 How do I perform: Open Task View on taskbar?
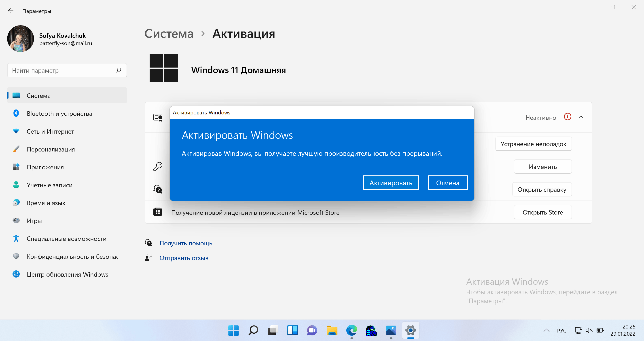point(273,330)
